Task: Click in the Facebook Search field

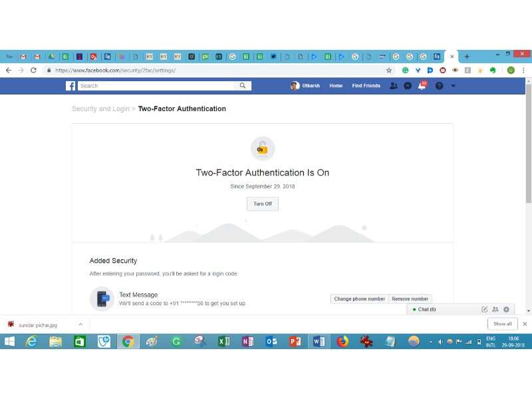Action: click(158, 86)
